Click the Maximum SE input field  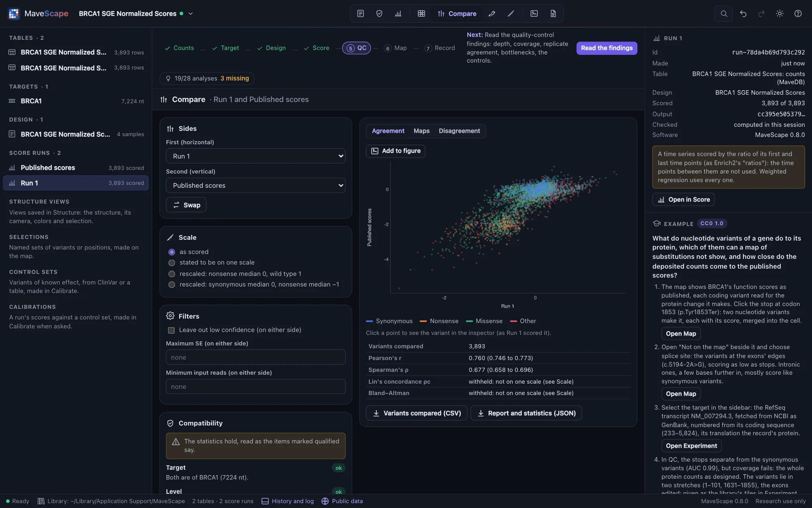pyautogui.click(x=256, y=357)
